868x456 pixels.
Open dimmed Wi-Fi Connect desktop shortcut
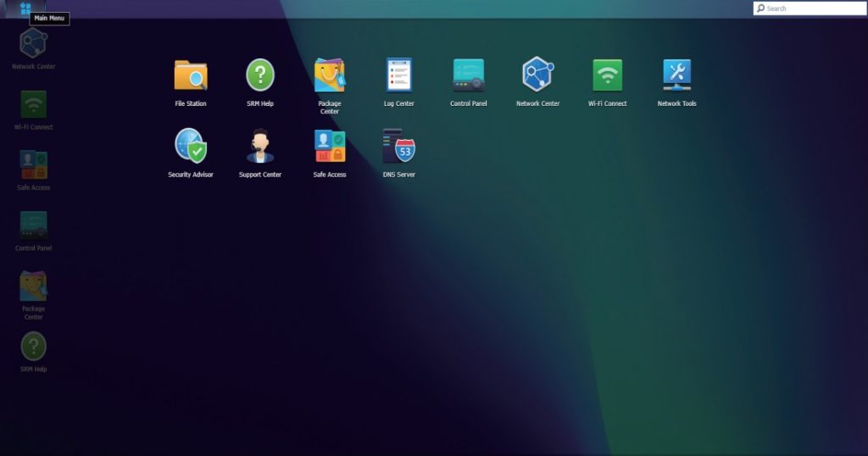click(33, 104)
